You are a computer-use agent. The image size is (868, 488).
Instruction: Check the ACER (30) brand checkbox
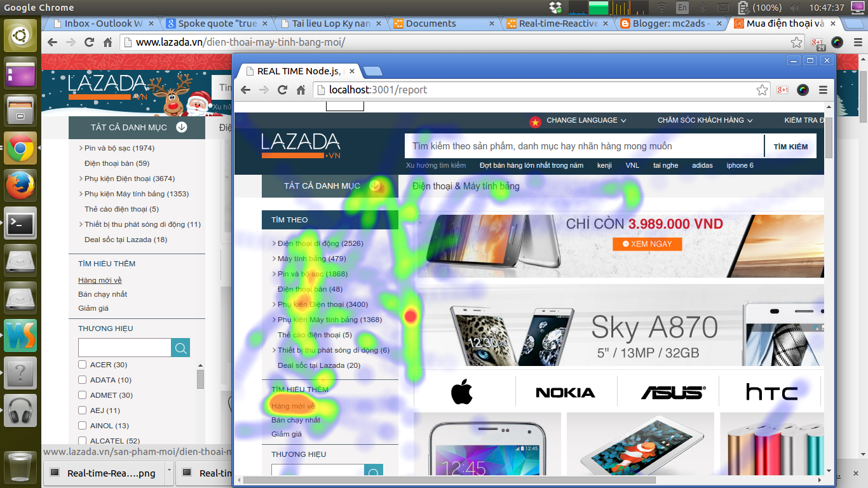(82, 365)
